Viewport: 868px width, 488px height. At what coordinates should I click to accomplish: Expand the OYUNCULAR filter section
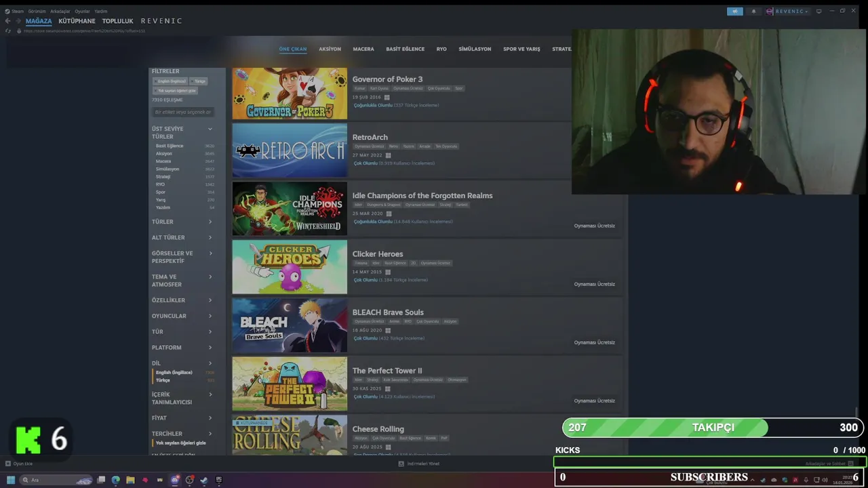(x=182, y=316)
